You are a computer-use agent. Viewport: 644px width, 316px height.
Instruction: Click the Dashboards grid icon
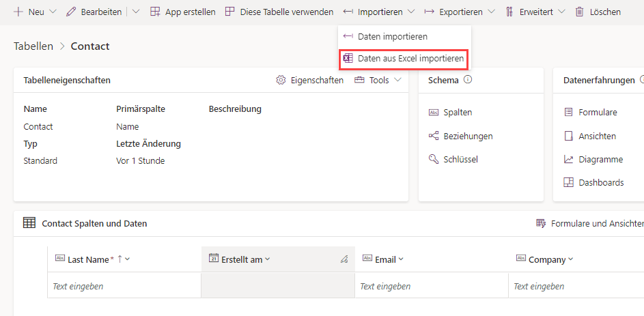pos(568,182)
